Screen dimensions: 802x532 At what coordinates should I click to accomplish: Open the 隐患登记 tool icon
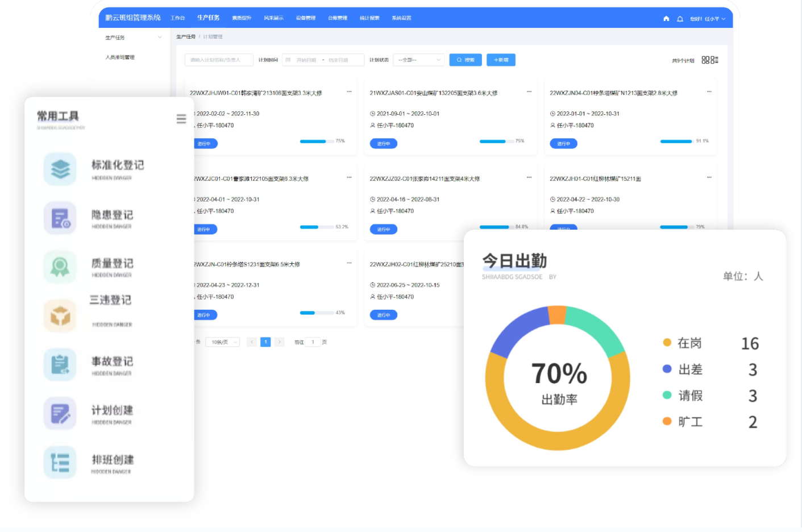coord(60,218)
